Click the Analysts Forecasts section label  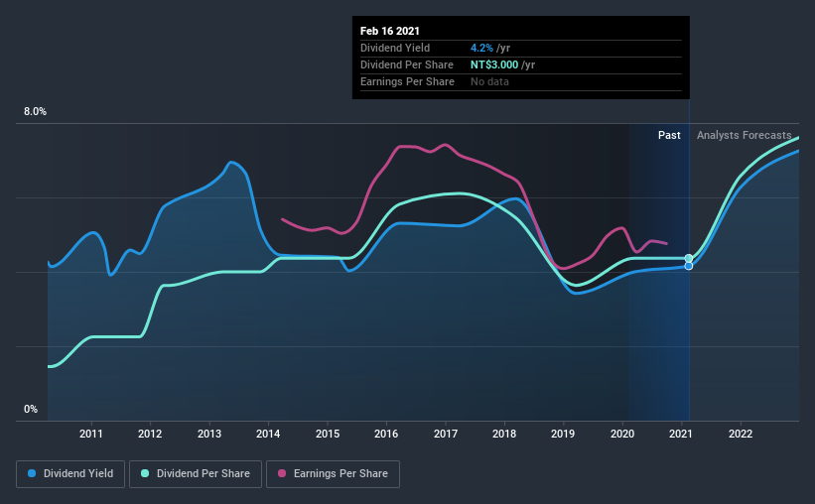pos(744,135)
